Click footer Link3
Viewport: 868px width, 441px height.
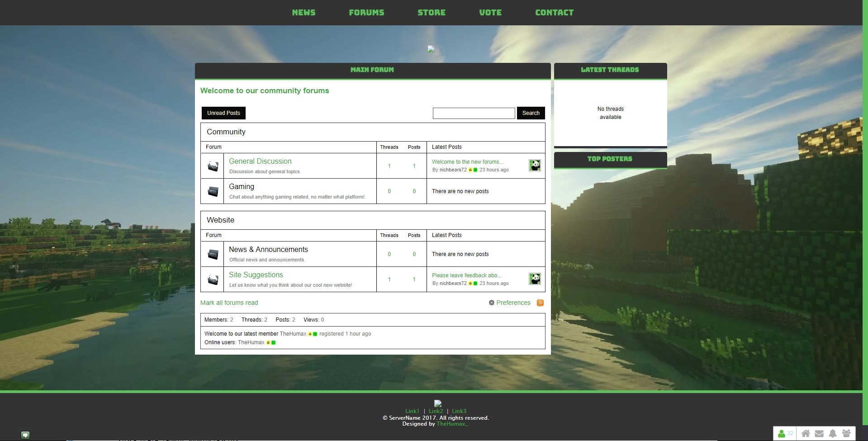click(459, 411)
